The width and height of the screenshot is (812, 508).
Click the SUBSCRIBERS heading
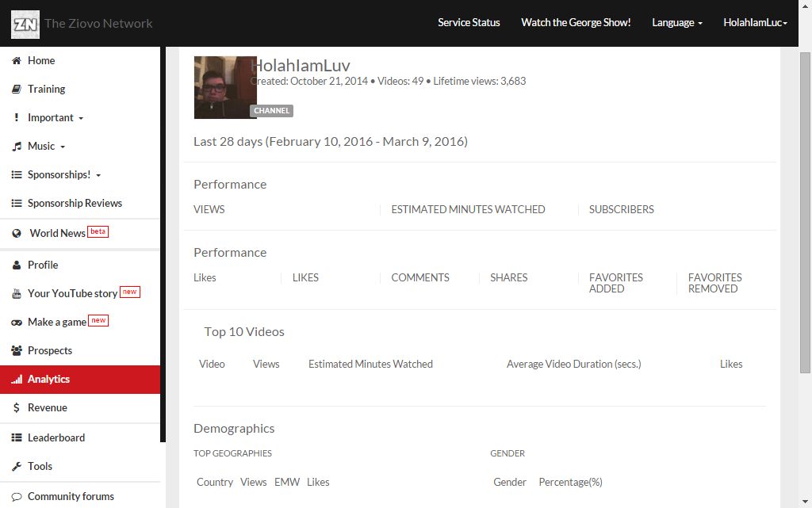pyautogui.click(x=622, y=209)
